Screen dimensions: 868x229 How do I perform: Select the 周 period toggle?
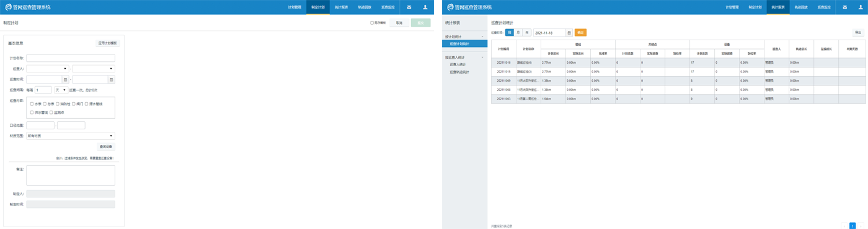[509, 33]
